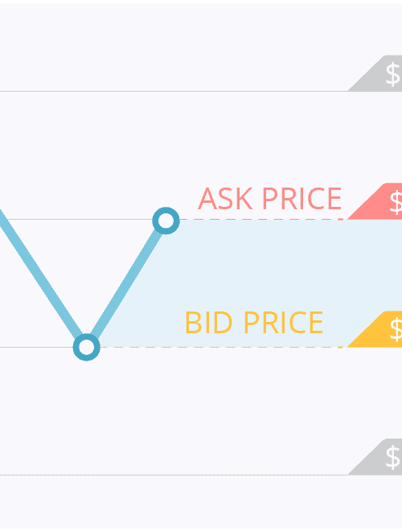The width and height of the screenshot is (402, 532).
Task: Click the red dashed ask price line
Action: (261, 220)
